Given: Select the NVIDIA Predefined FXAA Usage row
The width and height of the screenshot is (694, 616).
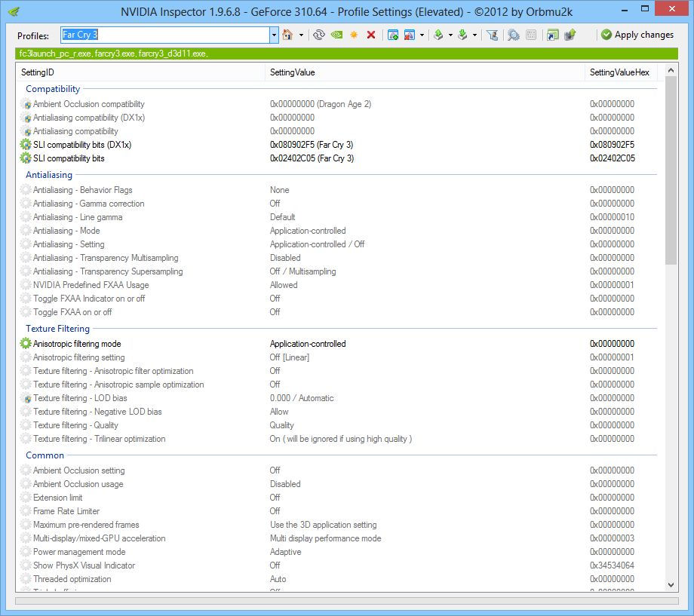Looking at the screenshot, I should pyautogui.click(x=339, y=285).
